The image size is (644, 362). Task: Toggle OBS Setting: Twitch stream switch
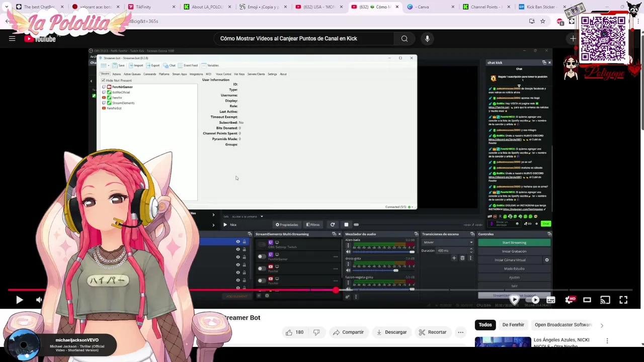pyautogui.click(x=261, y=244)
